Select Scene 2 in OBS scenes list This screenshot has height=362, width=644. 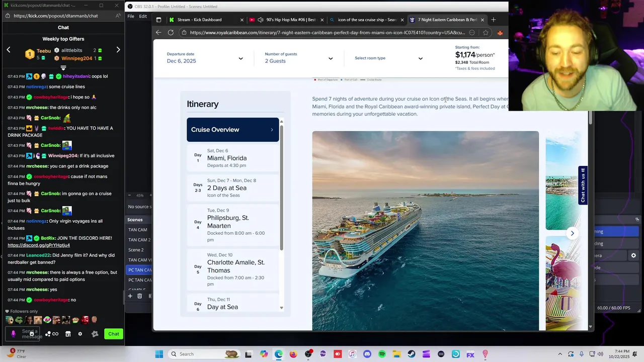click(136, 250)
